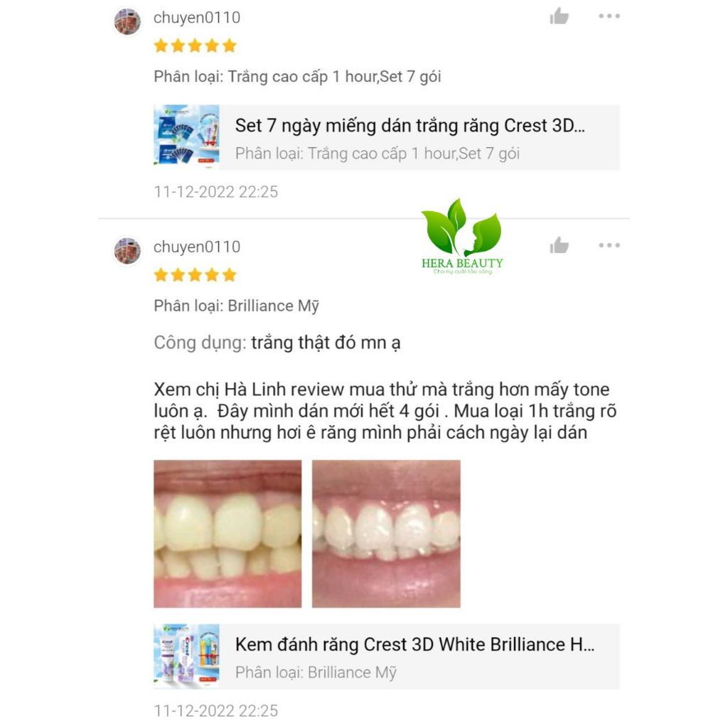
Task: Like the first chuyen0110 review with thumbs-up
Action: click(x=559, y=16)
